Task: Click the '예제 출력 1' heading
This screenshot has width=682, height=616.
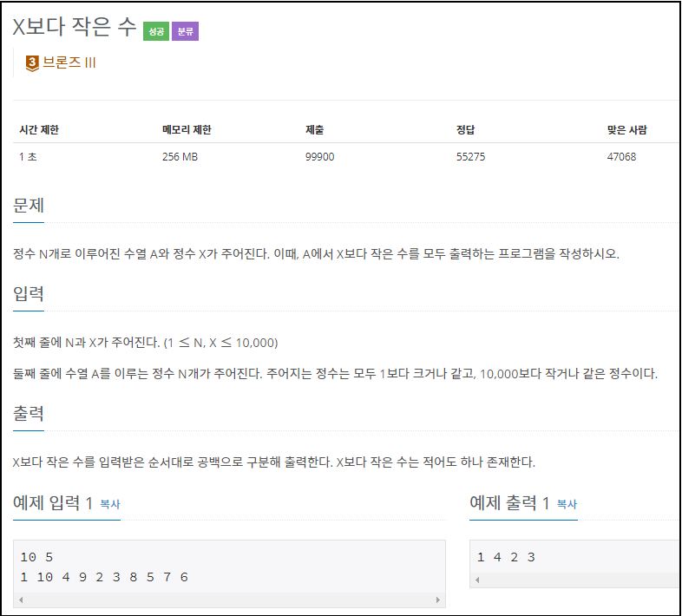Action: coord(509,503)
